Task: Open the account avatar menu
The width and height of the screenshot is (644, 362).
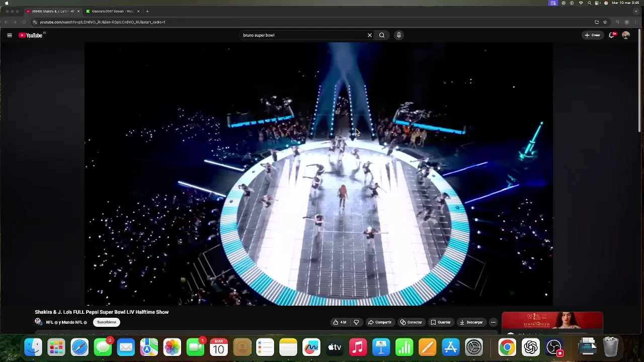Action: coord(626,35)
